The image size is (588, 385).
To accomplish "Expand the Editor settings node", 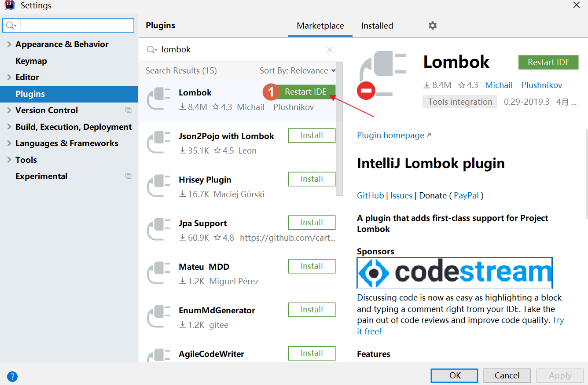I will click(9, 77).
